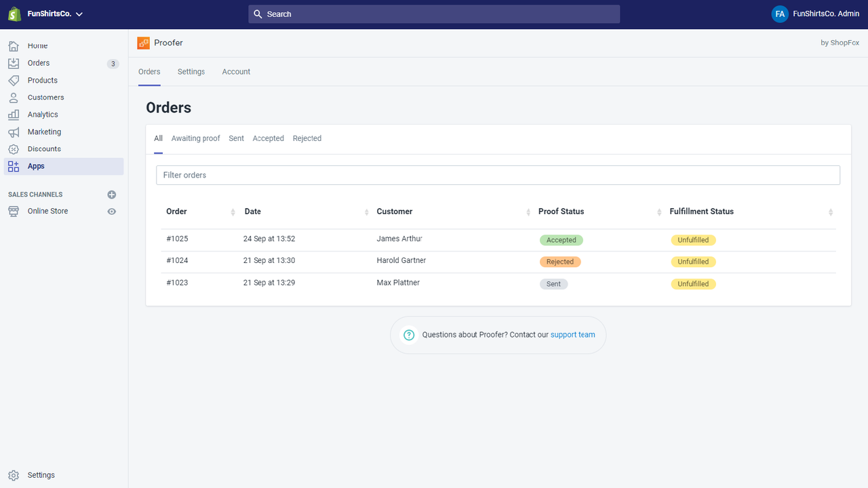Open the Awaiting proof filter tab
Viewport: 868px width, 488px height.
(x=195, y=138)
